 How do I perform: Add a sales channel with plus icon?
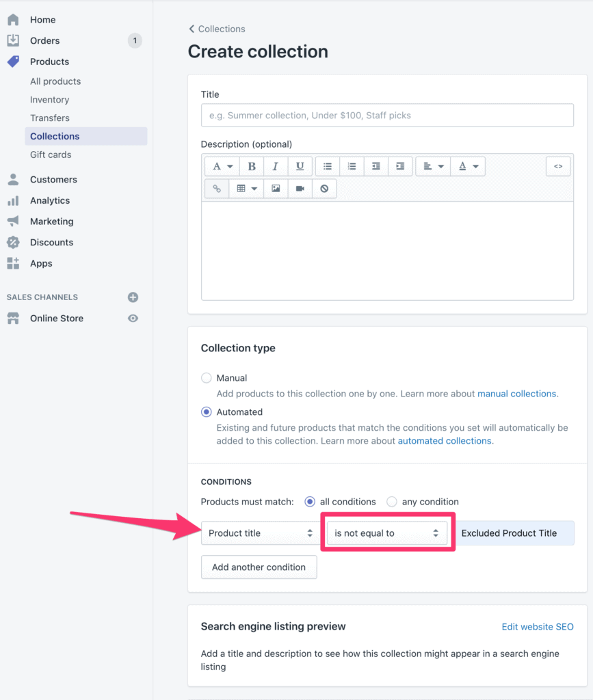[133, 297]
